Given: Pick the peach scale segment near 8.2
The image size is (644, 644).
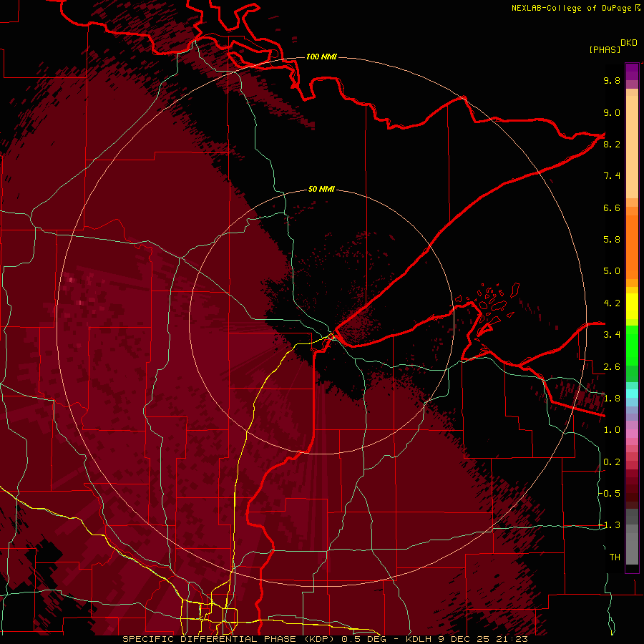Looking at the screenshot, I should [x=632, y=147].
